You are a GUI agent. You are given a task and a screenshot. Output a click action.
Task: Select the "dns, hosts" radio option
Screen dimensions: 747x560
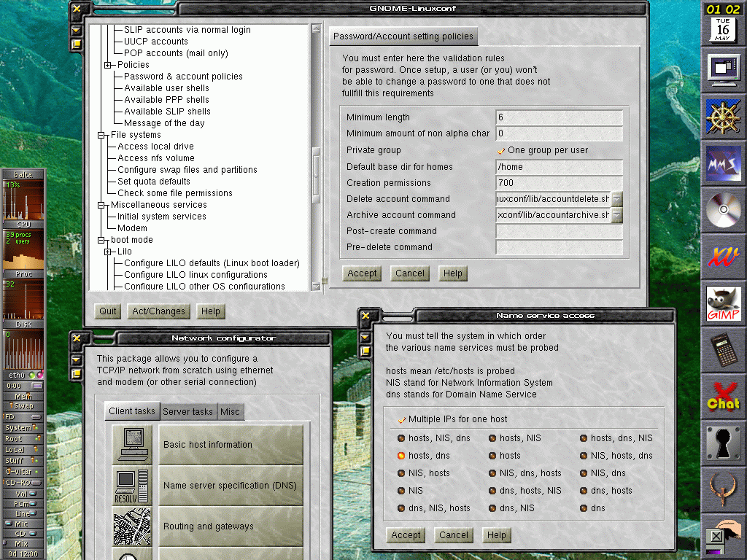pos(584,491)
